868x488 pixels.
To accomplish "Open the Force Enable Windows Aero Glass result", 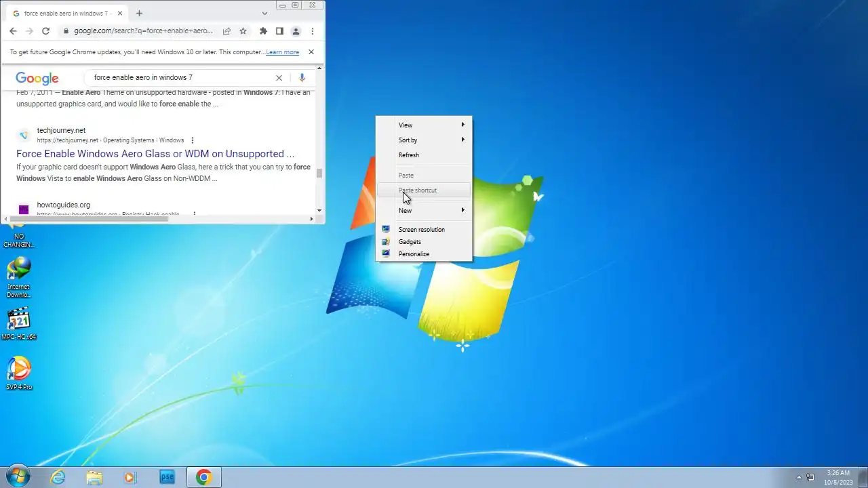I will tap(155, 154).
